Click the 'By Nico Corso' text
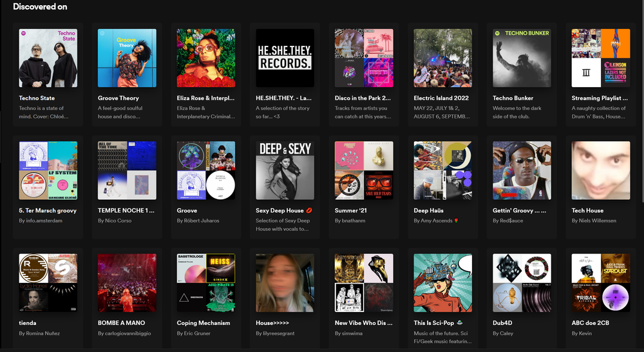This screenshot has height=352, width=644. tap(115, 221)
